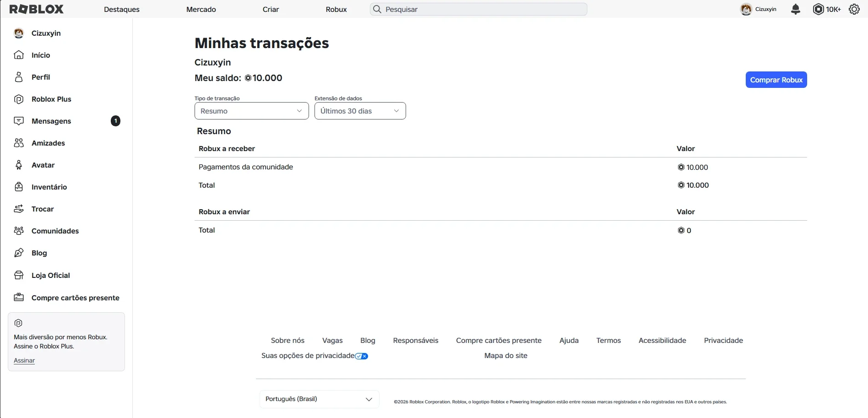The image size is (868, 418).
Task: Click the Robux a enviar Total value 0
Action: (685, 230)
